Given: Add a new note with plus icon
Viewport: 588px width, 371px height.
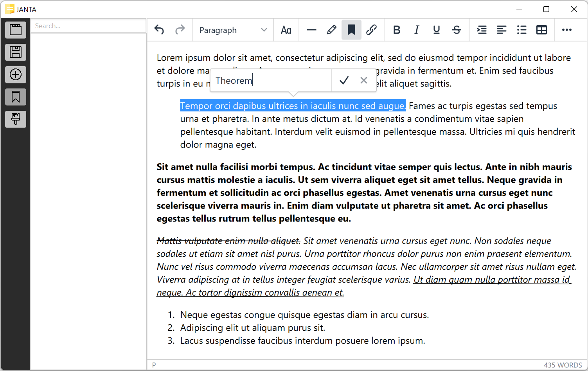Looking at the screenshot, I should click(16, 74).
